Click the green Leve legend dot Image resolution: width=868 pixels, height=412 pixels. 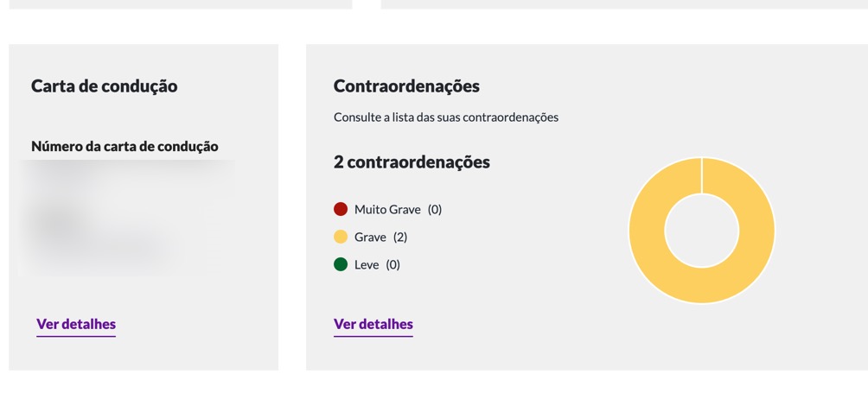(x=341, y=264)
